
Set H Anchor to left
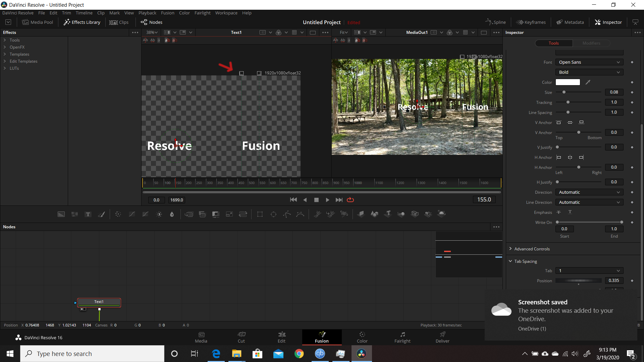(559, 158)
